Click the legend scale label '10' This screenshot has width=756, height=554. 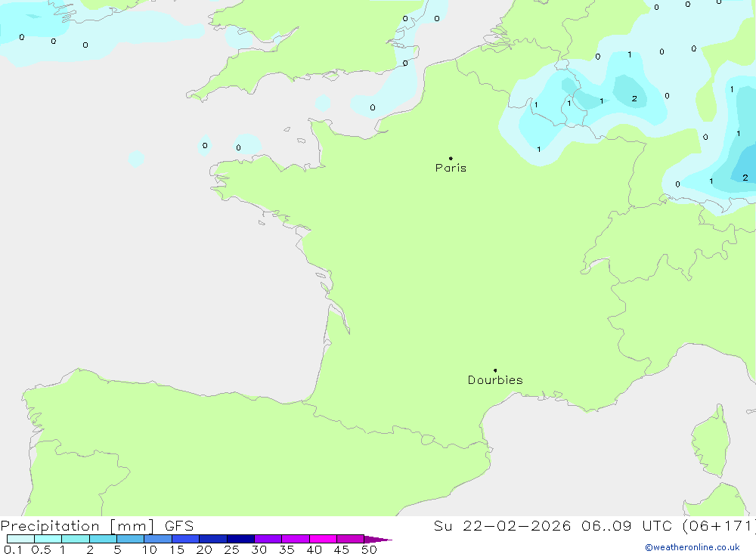(x=150, y=549)
